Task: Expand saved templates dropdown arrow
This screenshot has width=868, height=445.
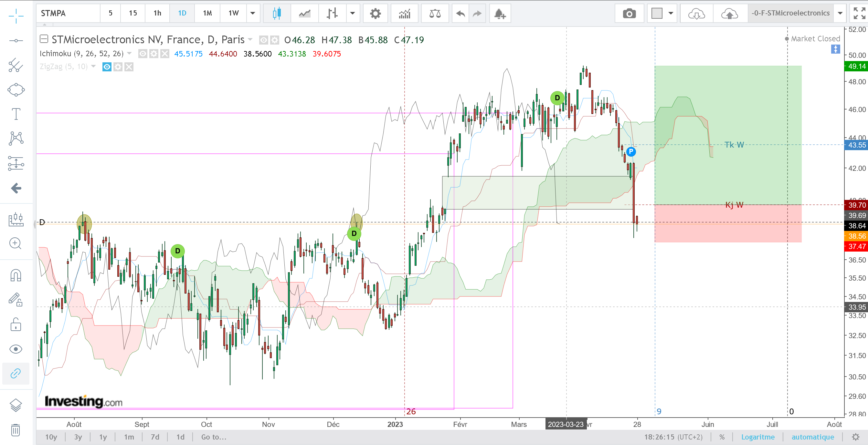Action: 840,14
